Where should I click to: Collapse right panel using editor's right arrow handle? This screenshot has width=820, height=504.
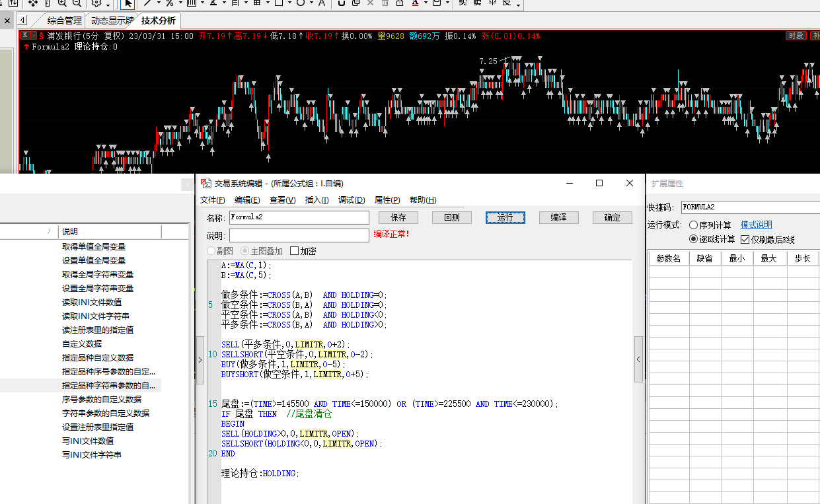point(638,359)
